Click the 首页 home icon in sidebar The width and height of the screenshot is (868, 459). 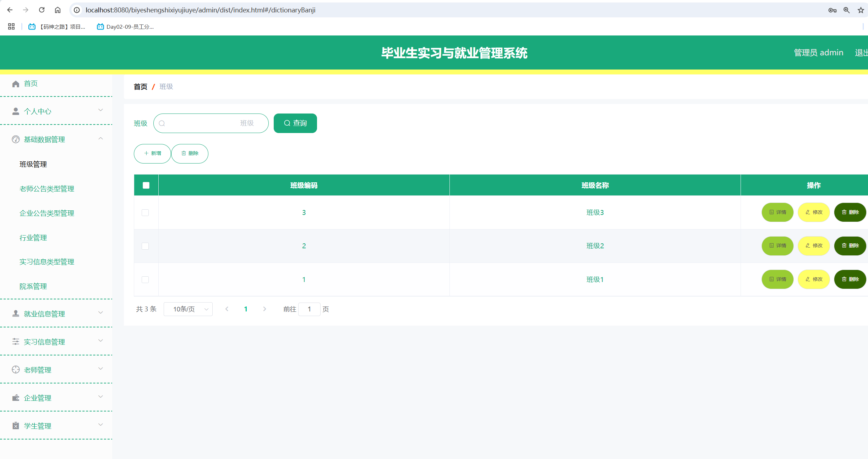pos(16,84)
